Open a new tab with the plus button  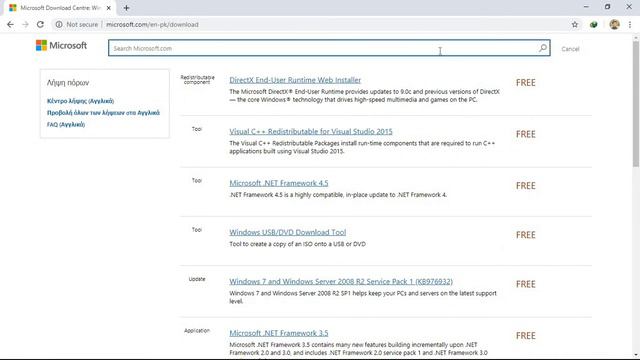tap(127, 8)
